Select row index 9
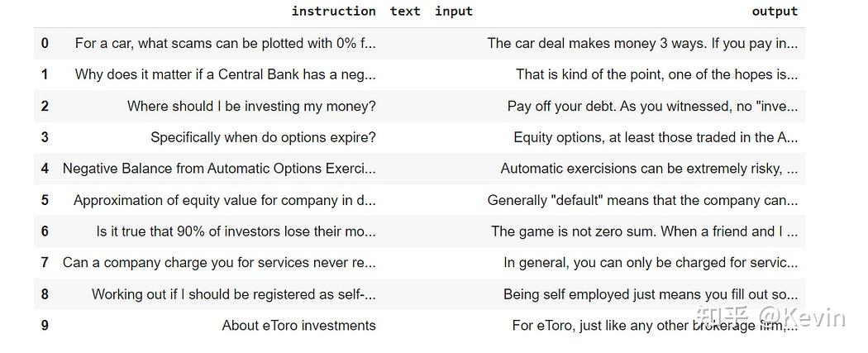Viewport: 868px width, 353px height. pos(45,326)
